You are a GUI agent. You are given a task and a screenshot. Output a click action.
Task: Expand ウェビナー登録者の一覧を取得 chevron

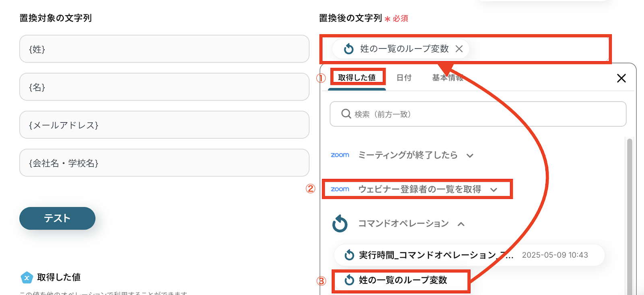(x=494, y=190)
